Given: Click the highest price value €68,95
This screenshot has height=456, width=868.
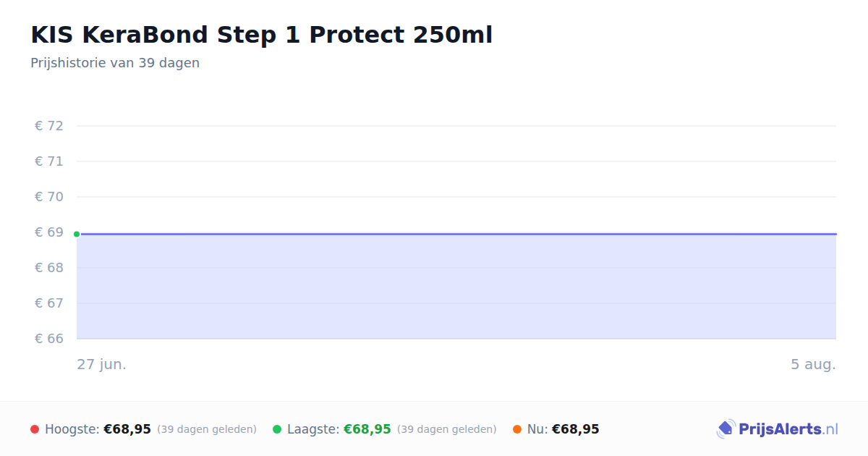Looking at the screenshot, I should (x=127, y=429).
